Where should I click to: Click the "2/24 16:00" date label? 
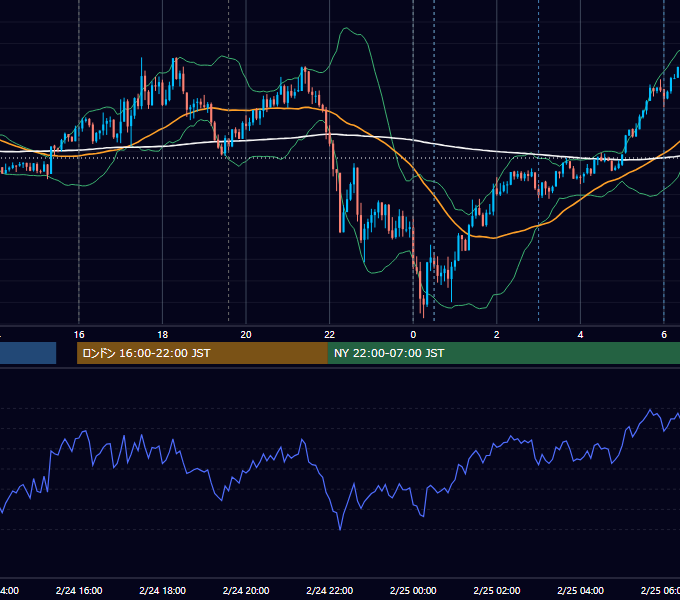(79, 590)
